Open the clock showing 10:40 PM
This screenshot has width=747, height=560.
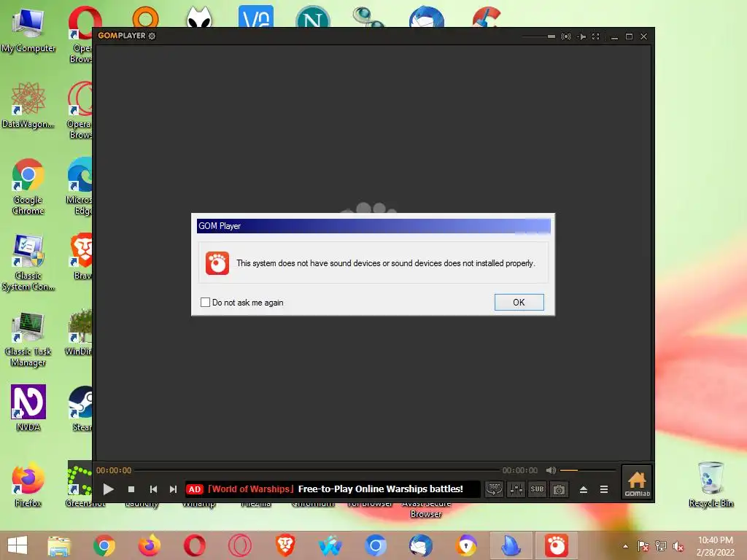tap(715, 546)
